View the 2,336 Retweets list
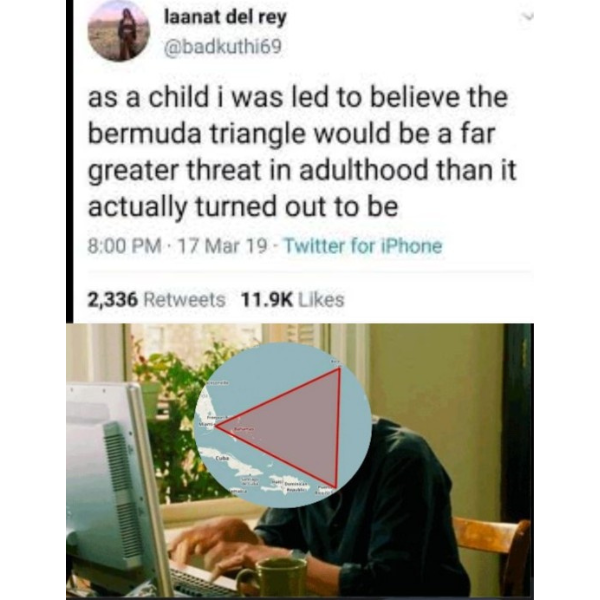Image resolution: width=600 pixels, height=600 pixels. [157, 299]
